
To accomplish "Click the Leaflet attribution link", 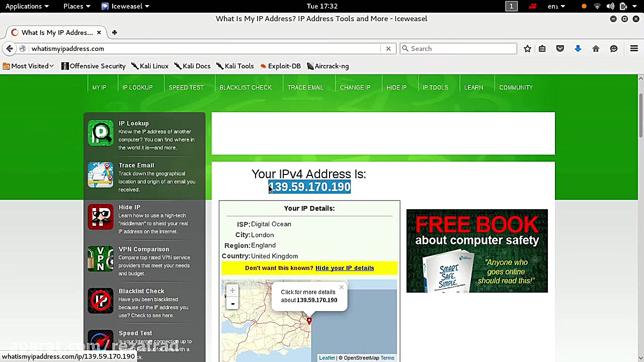I will pos(327,358).
